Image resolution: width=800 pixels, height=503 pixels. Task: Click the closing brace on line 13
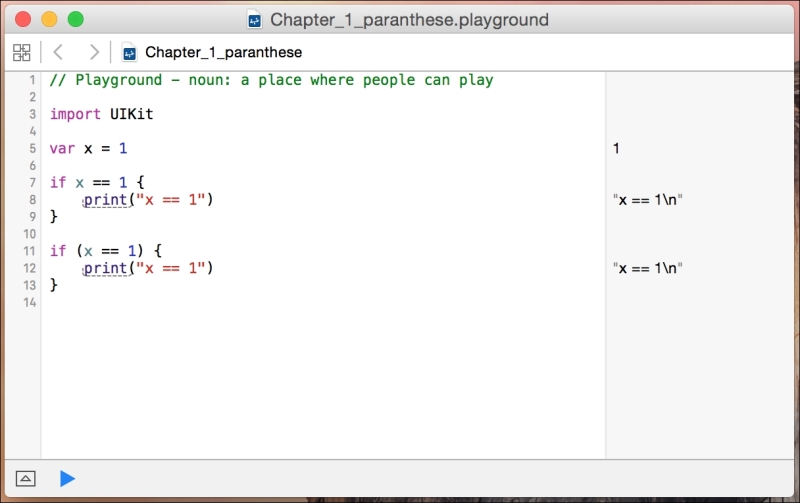54,285
